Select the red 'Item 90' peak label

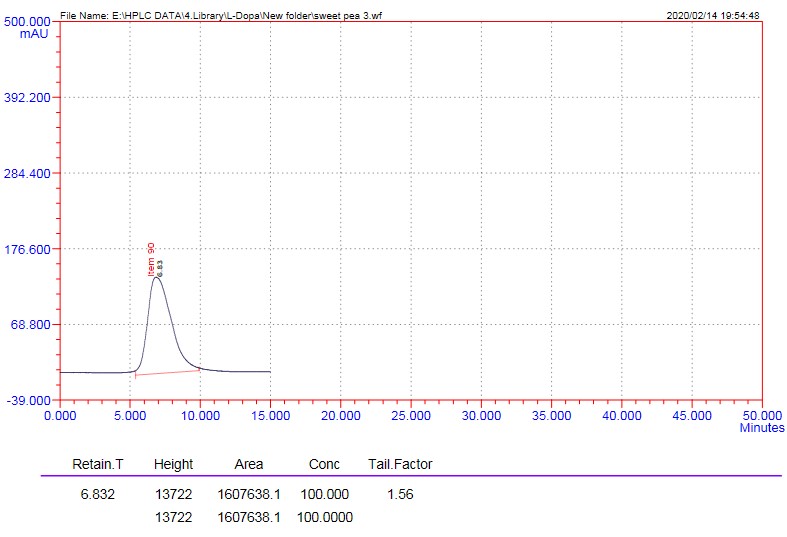click(x=151, y=258)
